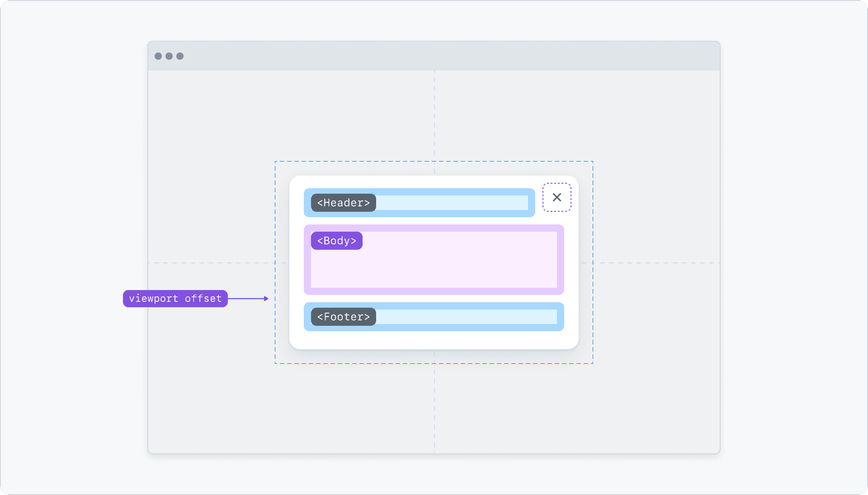Viewport: 868px width, 495px height.
Task: Select the purple <Body> label
Action: [336, 241]
